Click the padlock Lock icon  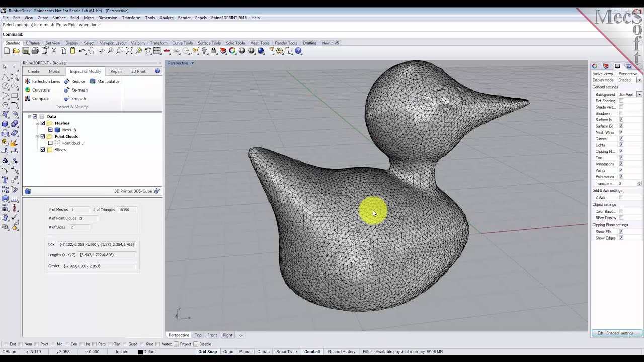point(214,51)
